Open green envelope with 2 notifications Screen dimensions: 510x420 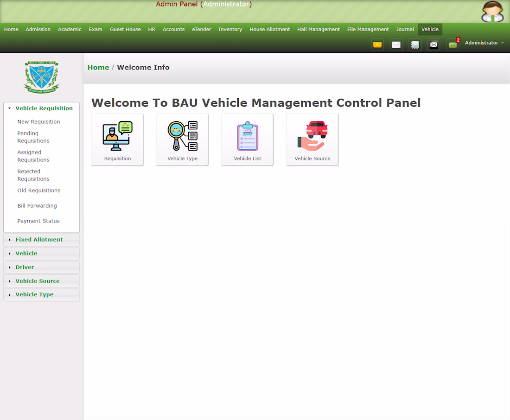click(x=453, y=45)
